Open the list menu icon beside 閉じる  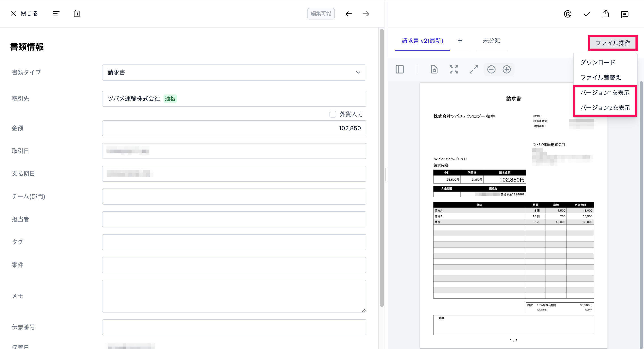(56, 13)
